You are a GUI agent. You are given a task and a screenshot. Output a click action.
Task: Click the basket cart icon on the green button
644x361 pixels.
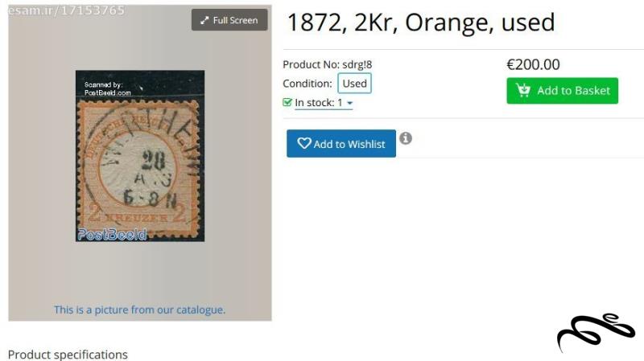[x=523, y=90]
